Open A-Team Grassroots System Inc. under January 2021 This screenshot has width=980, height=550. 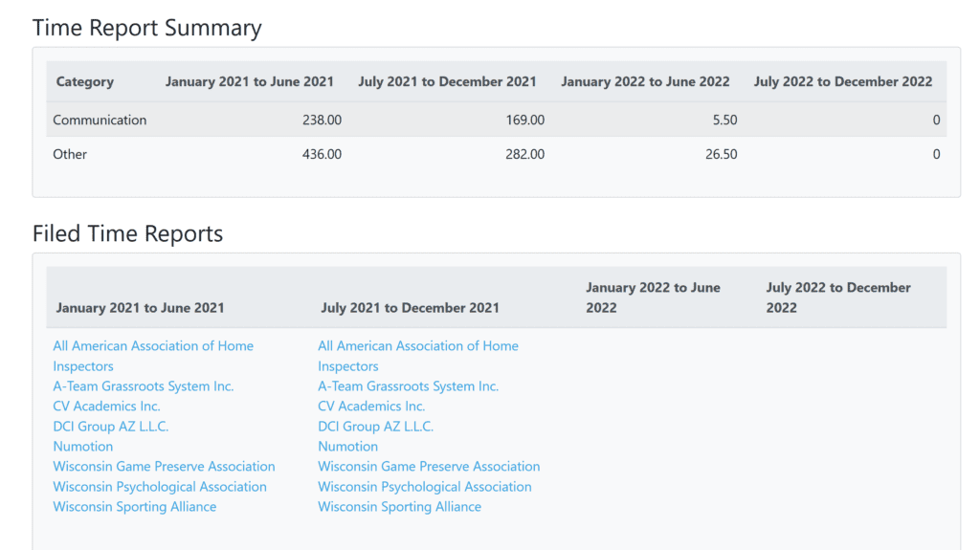click(x=144, y=386)
